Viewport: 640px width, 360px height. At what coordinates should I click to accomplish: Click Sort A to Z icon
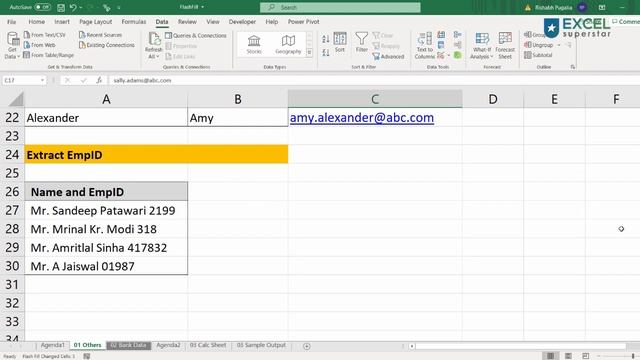pyautogui.click(x=326, y=39)
